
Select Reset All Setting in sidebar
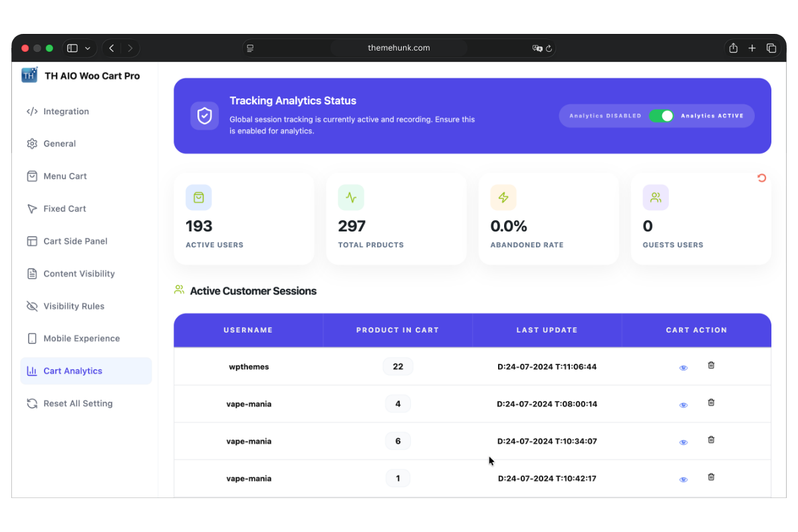[x=78, y=404]
